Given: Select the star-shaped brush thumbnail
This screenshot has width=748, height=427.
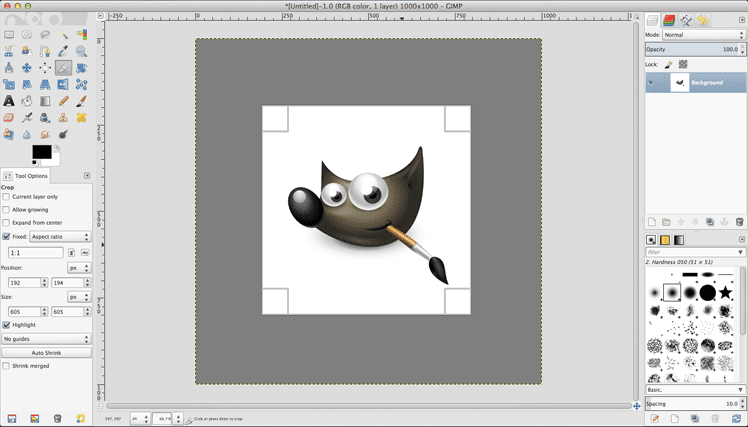Looking at the screenshot, I should click(725, 292).
